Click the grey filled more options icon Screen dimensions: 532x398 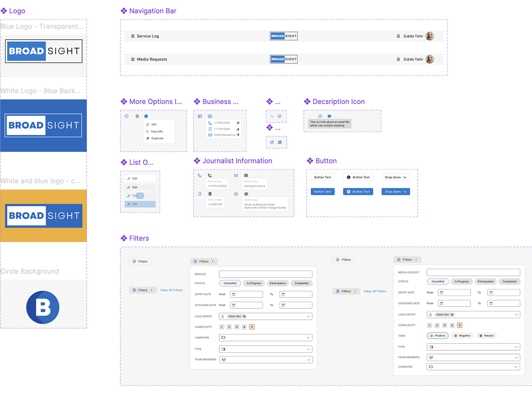click(x=137, y=116)
